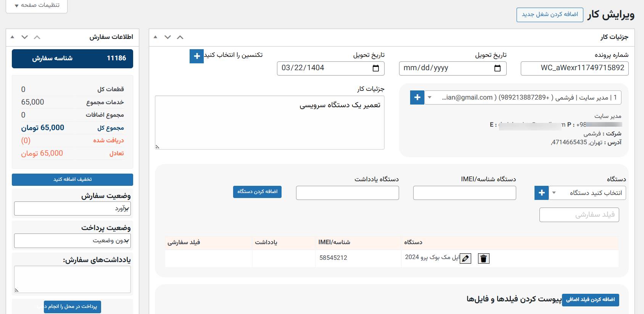Click the order notes textarea
This screenshot has height=314, width=644.
coord(72,279)
